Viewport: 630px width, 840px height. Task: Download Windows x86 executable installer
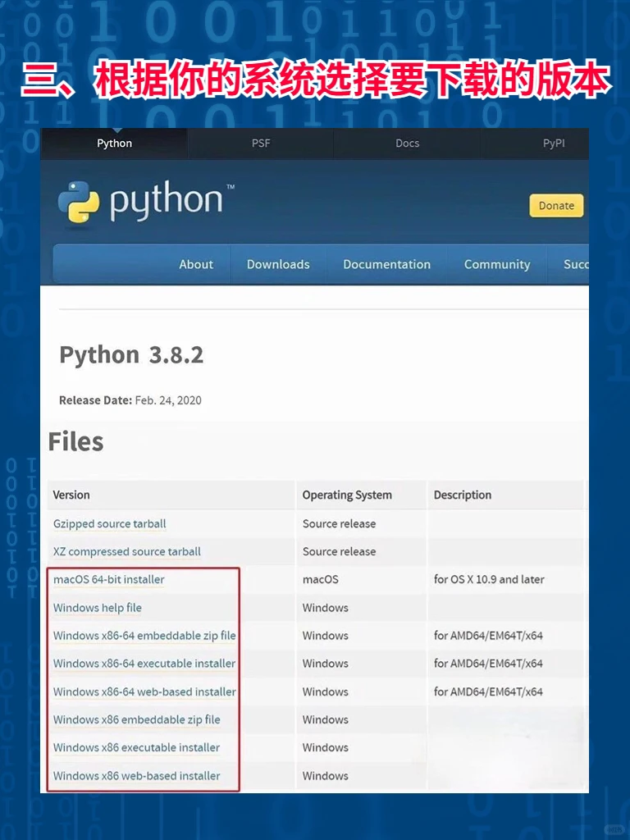(x=137, y=748)
